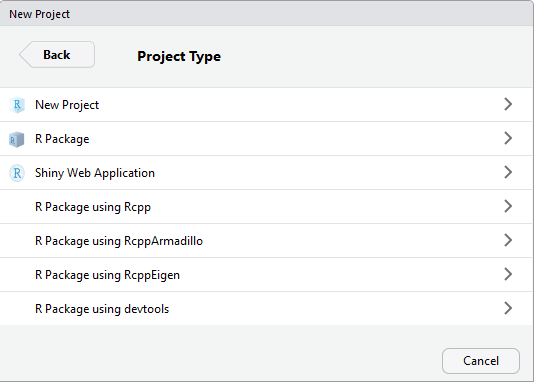Choose R Package using Rcpp
This screenshot has height=382, width=534.
coord(266,207)
